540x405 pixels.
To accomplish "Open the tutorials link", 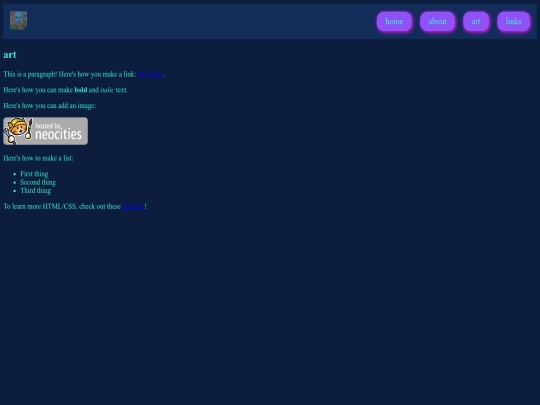I will 133,207.
